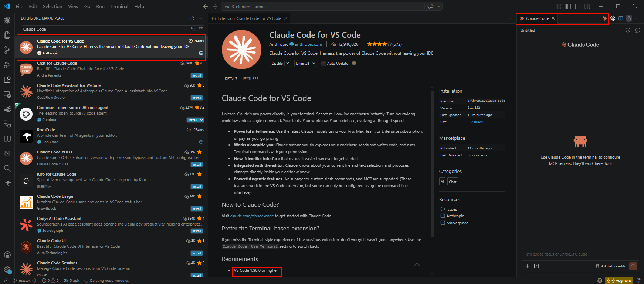This screenshot has width=644, height=284.
Task: Split the right editor group
Action: (x=621, y=18)
